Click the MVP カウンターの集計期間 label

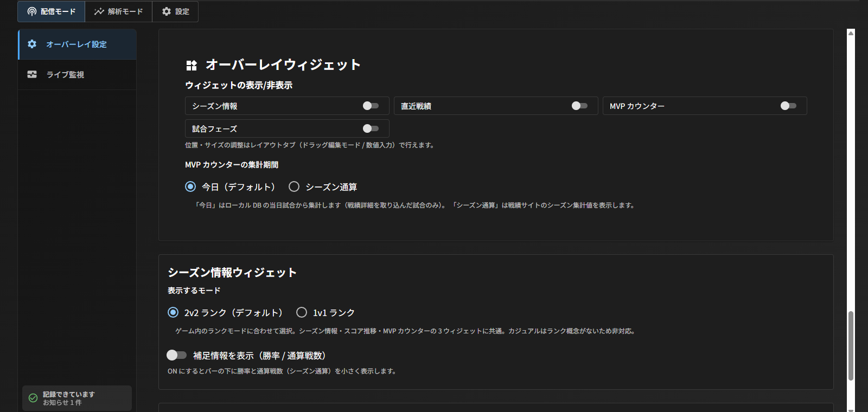(232, 165)
